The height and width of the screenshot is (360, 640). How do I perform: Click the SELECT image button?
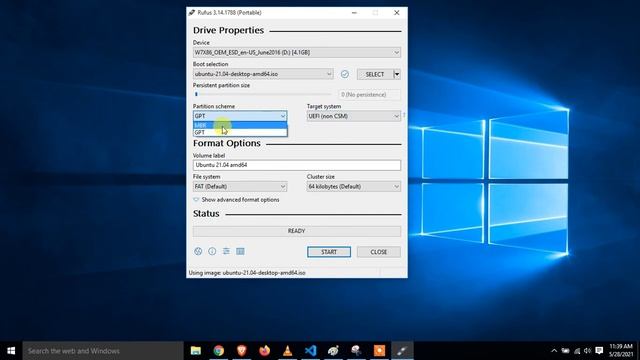click(x=375, y=74)
